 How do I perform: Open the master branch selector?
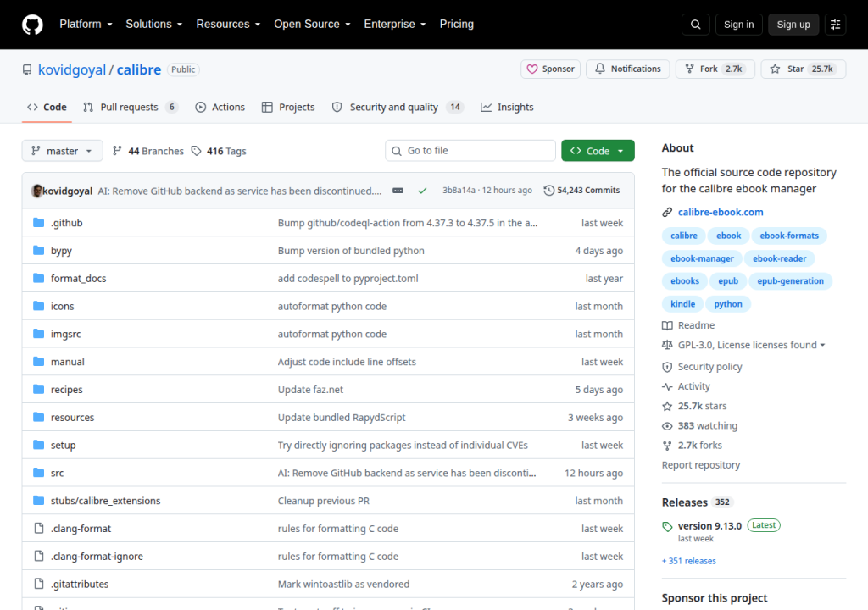[62, 151]
